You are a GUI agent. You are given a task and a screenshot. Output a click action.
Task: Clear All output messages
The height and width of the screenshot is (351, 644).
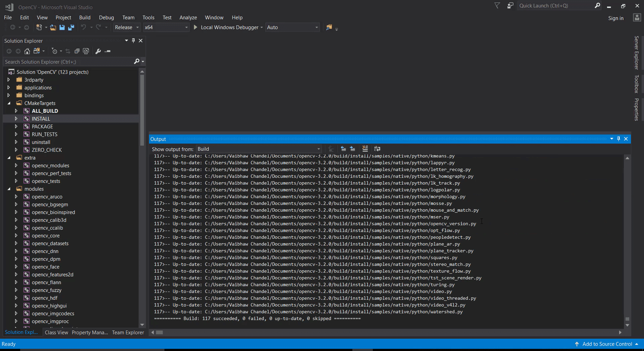click(365, 149)
